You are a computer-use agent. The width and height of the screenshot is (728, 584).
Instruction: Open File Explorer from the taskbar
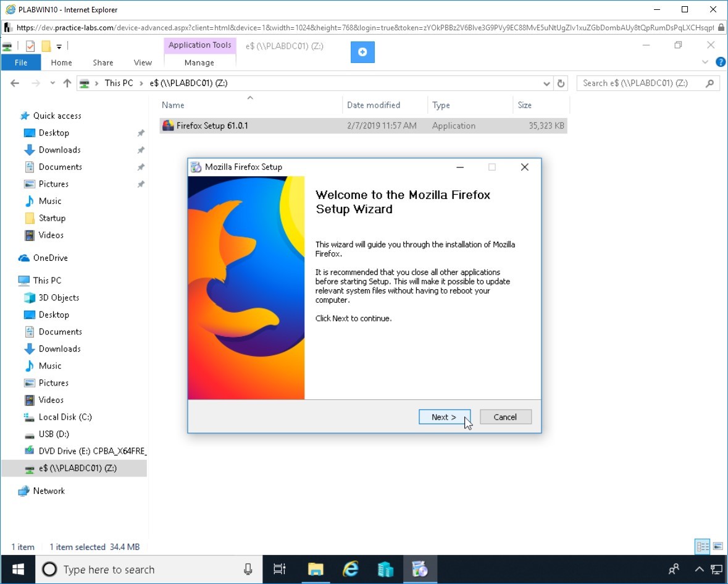click(316, 569)
